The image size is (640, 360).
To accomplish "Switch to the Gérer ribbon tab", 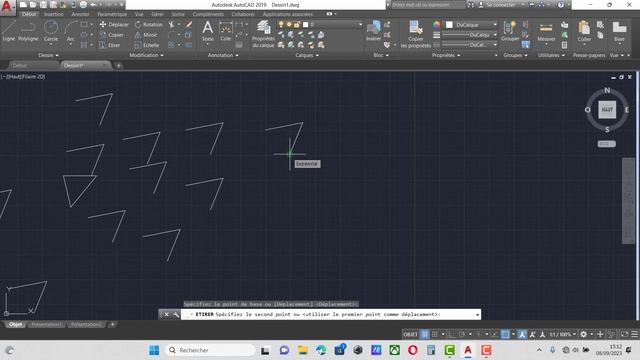I will [x=157, y=14].
